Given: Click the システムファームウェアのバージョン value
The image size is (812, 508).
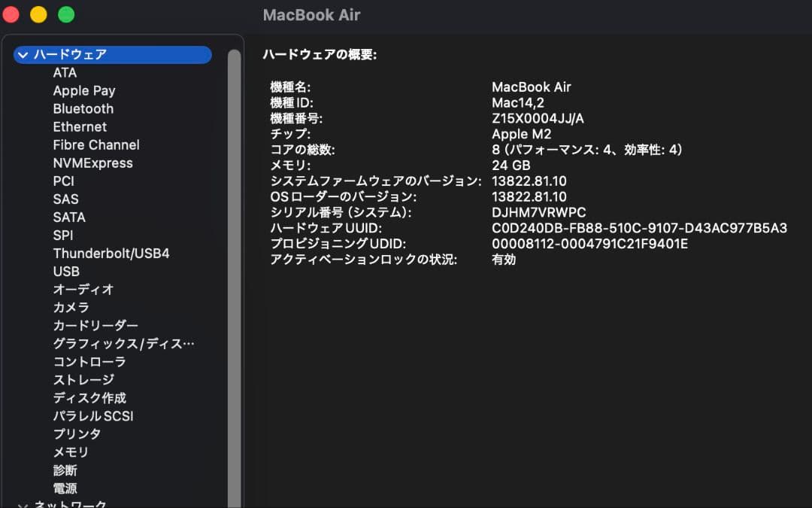Looking at the screenshot, I should coord(529,181).
